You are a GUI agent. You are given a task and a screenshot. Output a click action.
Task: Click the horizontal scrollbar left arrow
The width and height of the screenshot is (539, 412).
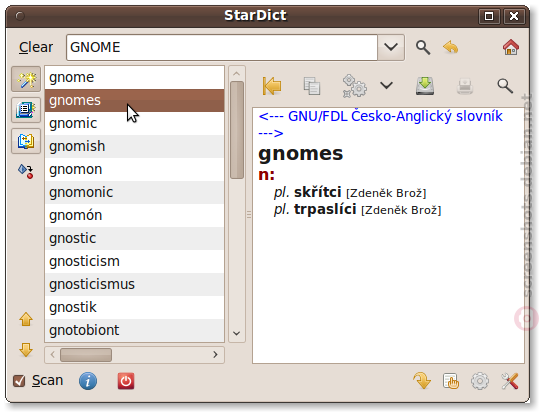tap(53, 355)
